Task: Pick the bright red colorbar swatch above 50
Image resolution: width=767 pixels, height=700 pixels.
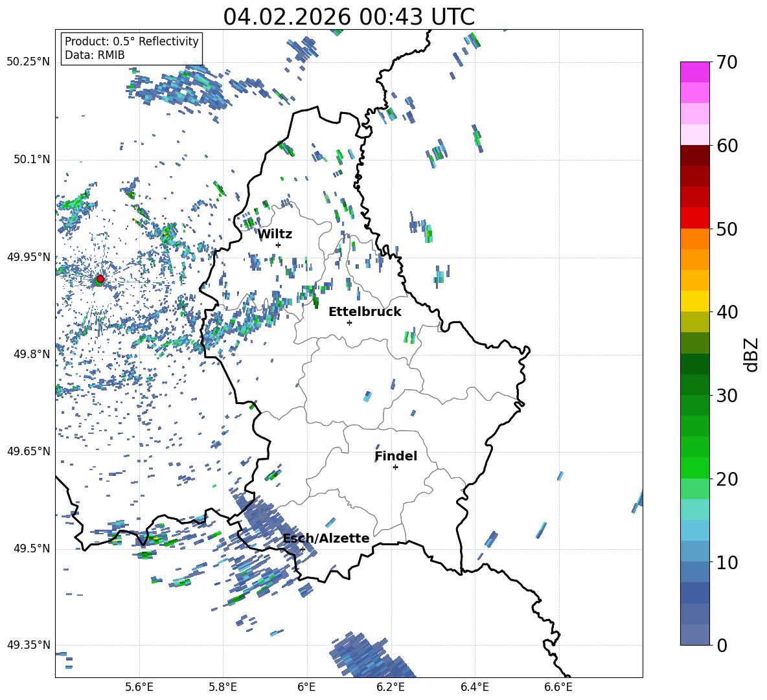Action: pyautogui.click(x=695, y=218)
